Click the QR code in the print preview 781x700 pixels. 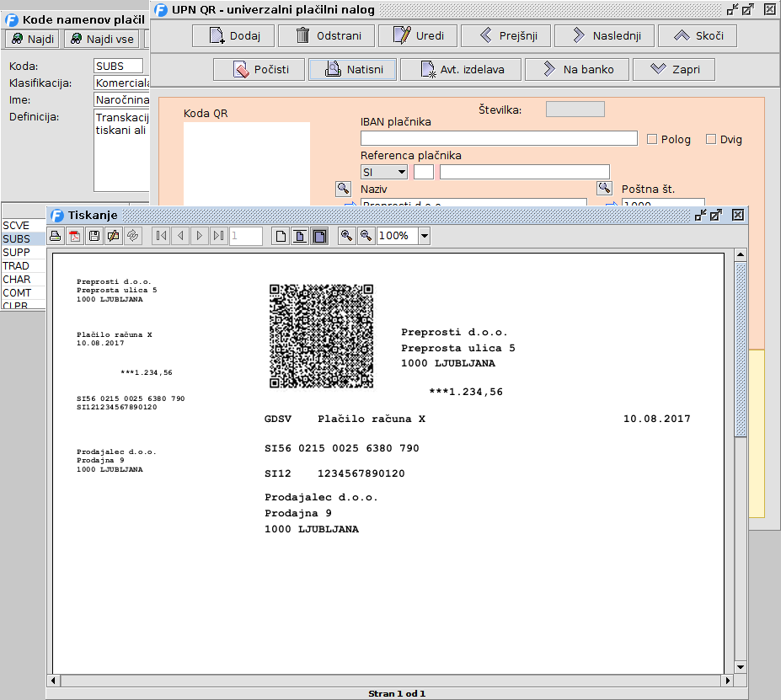(x=321, y=336)
